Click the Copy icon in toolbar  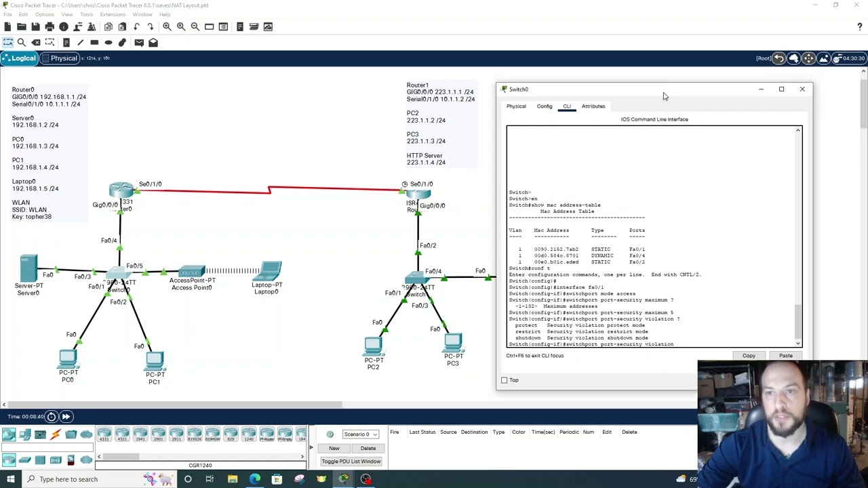(x=108, y=26)
